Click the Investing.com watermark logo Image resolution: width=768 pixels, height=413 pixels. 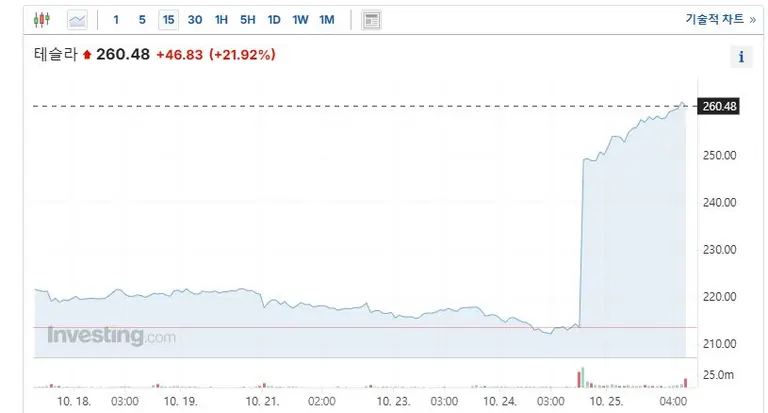[x=110, y=336]
